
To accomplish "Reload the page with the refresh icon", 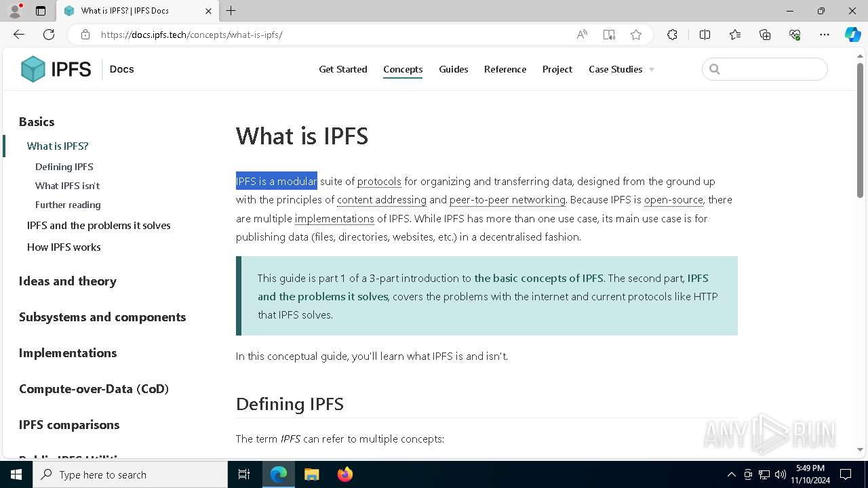I will (x=49, y=35).
